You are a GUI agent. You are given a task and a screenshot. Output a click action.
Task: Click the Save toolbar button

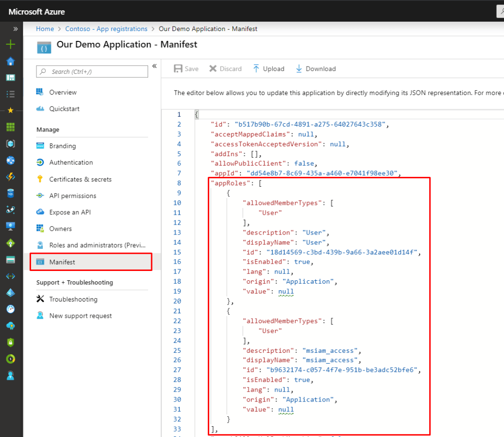tap(186, 68)
